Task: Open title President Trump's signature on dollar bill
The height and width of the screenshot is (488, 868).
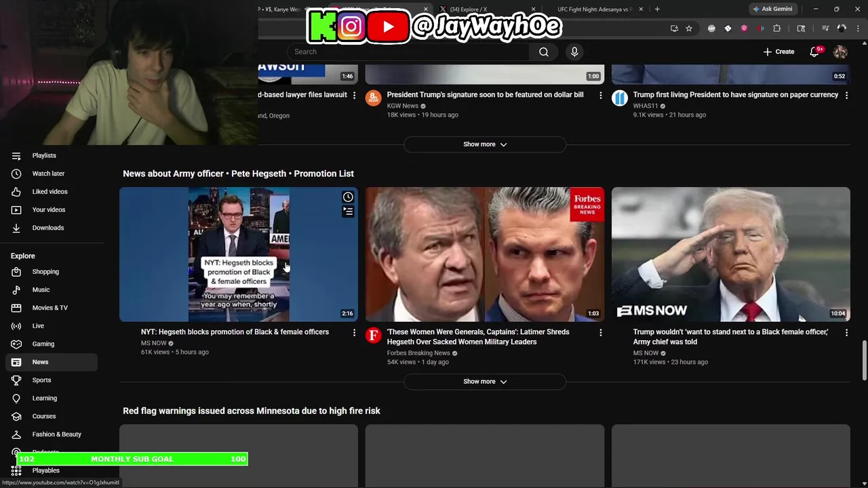Action: (485, 95)
